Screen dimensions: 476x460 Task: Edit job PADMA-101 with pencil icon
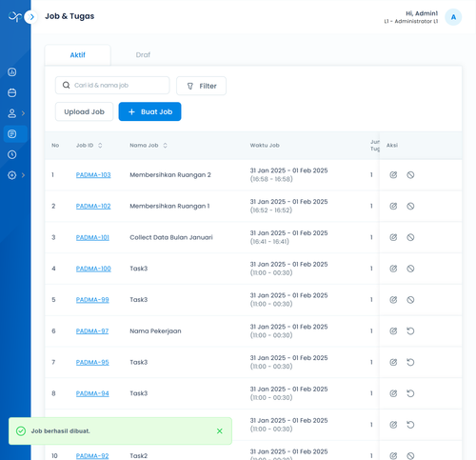pyautogui.click(x=393, y=237)
